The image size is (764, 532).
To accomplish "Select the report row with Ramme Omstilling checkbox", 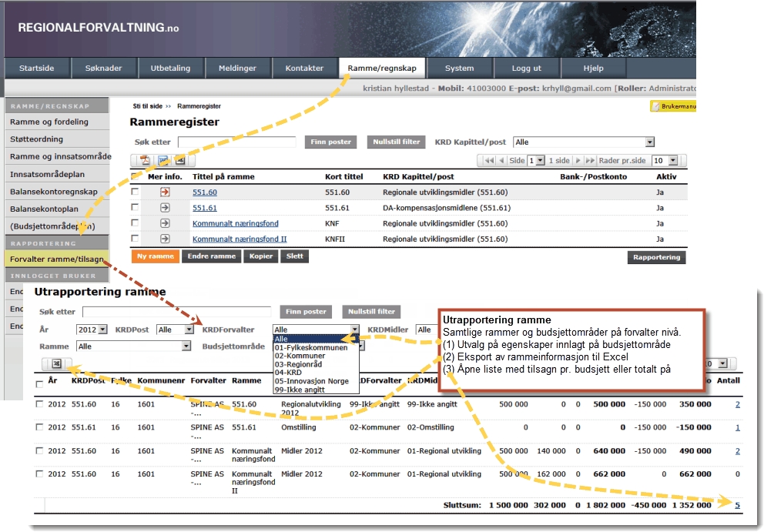I will point(39,427).
